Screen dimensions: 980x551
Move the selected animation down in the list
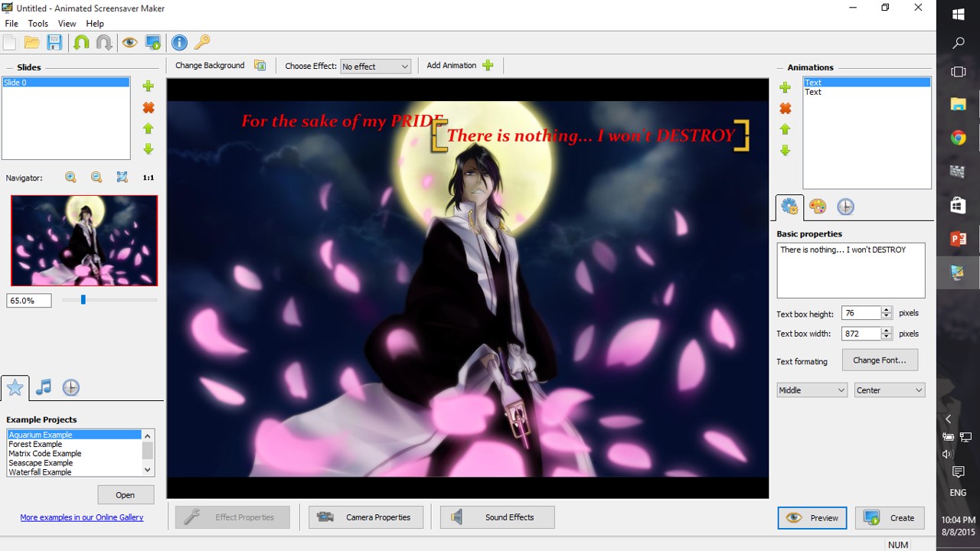tap(786, 151)
